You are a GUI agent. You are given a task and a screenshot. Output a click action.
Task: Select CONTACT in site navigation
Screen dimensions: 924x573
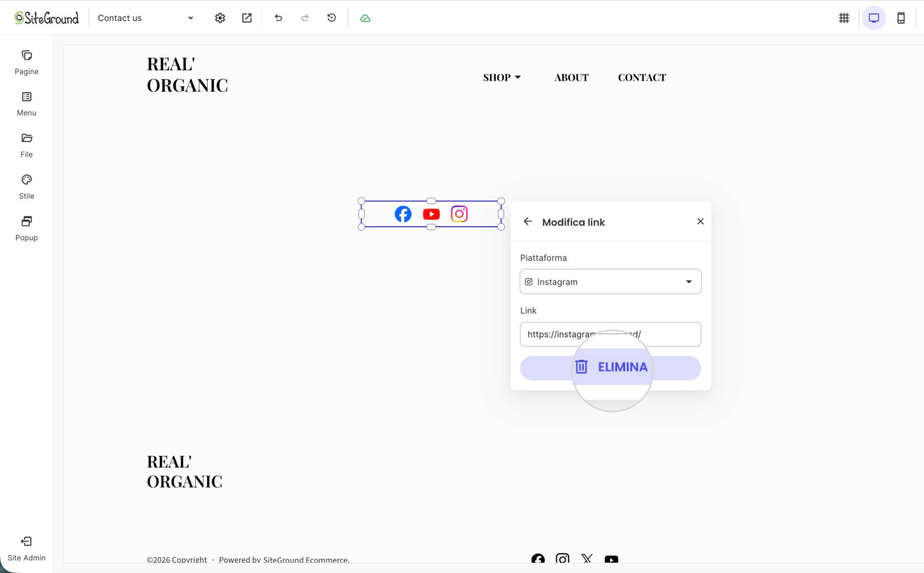(642, 77)
